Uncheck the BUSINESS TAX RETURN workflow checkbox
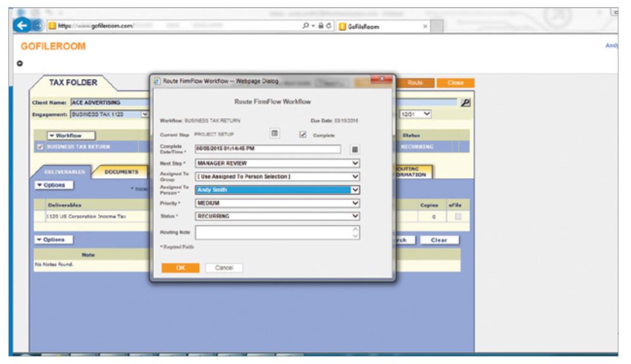Image resolution: width=631 pixels, height=364 pixels. click(x=40, y=147)
